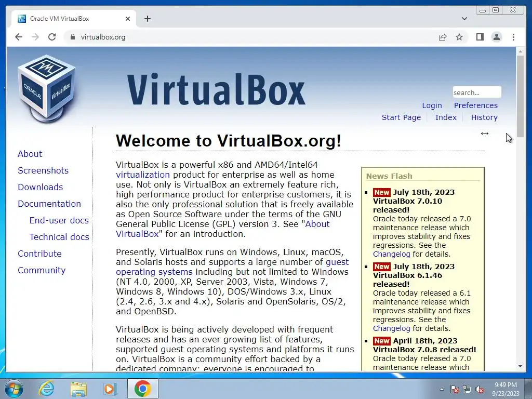The image size is (532, 399).
Task: Click the scrollbar down arrow
Action: point(520,366)
